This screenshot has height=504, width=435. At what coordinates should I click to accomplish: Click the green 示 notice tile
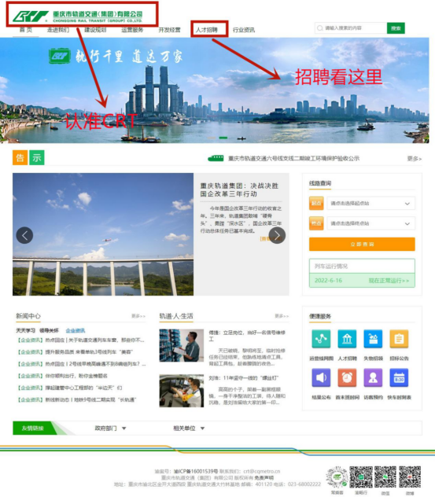click(x=37, y=157)
